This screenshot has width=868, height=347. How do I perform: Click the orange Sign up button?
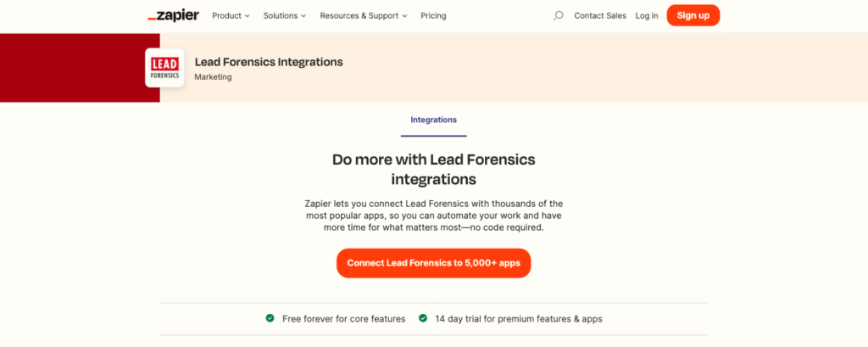coord(693,15)
